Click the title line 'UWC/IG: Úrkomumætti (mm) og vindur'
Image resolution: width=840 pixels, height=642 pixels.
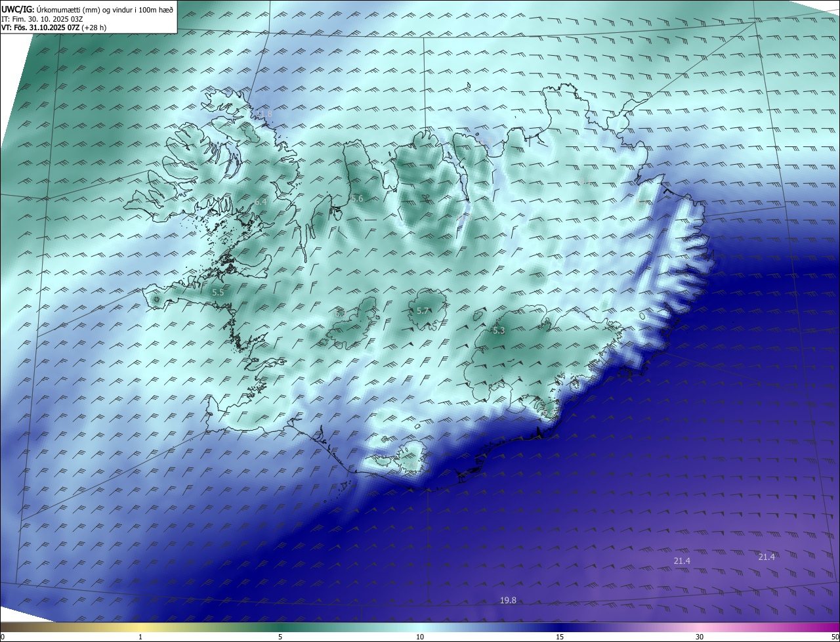(x=87, y=9)
